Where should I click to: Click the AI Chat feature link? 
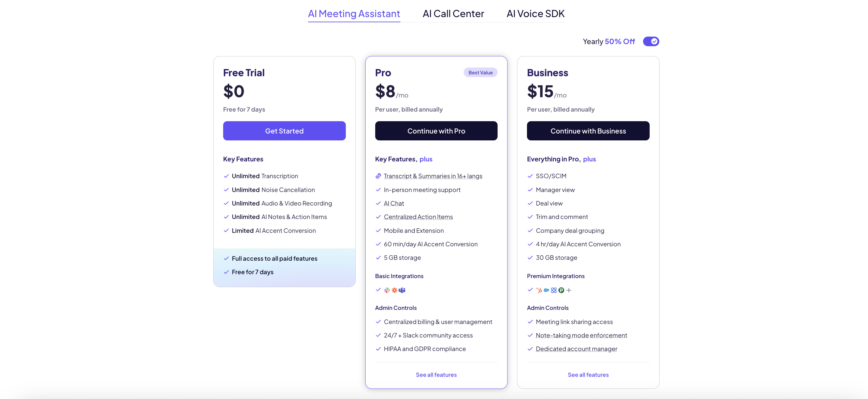(394, 203)
